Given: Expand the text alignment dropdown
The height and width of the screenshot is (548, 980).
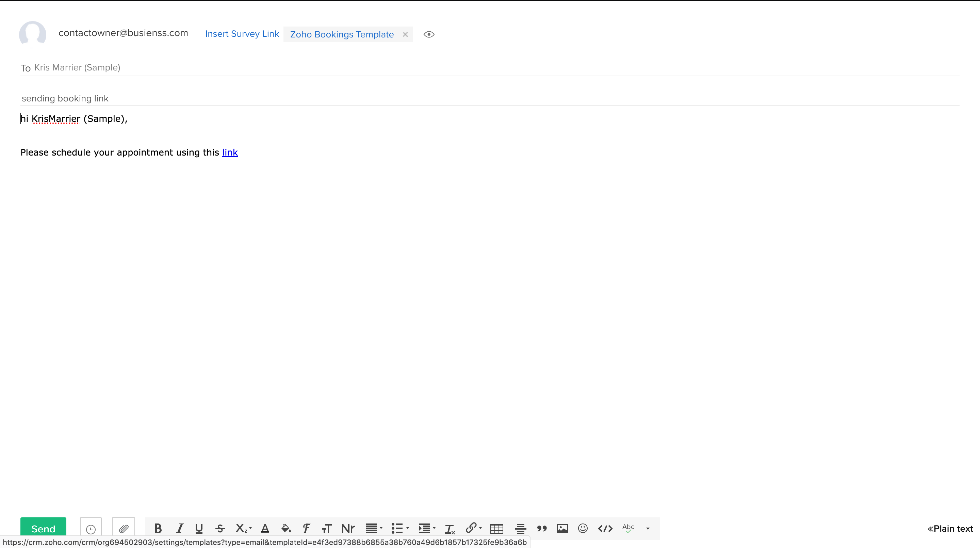Looking at the screenshot, I should [381, 528].
